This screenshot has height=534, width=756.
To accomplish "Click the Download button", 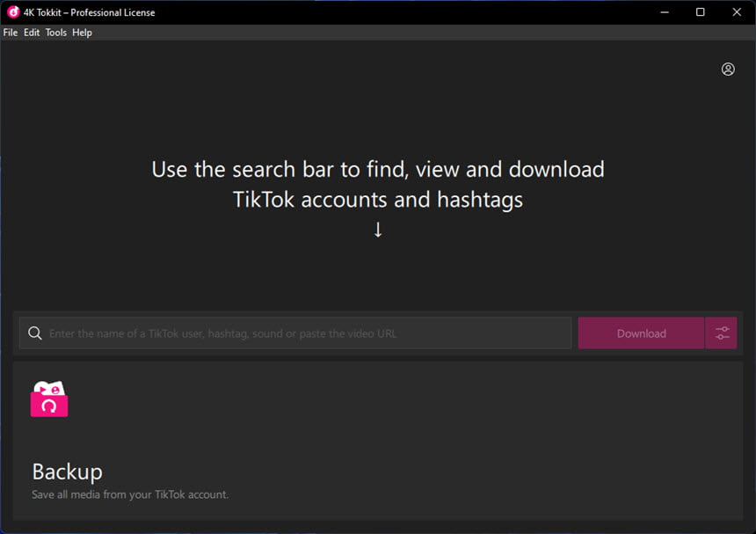I will 641,333.
